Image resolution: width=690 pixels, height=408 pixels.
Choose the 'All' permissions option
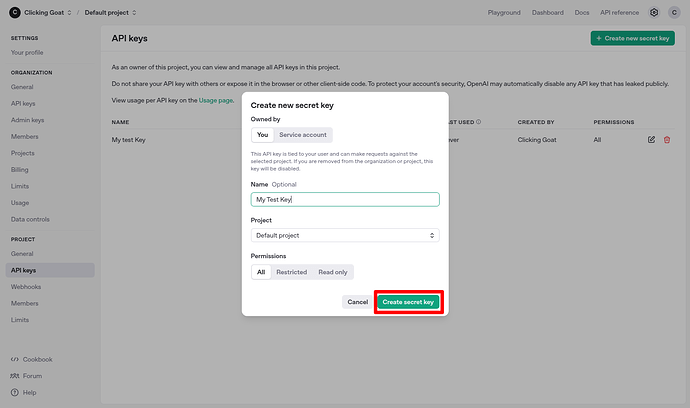coord(261,272)
